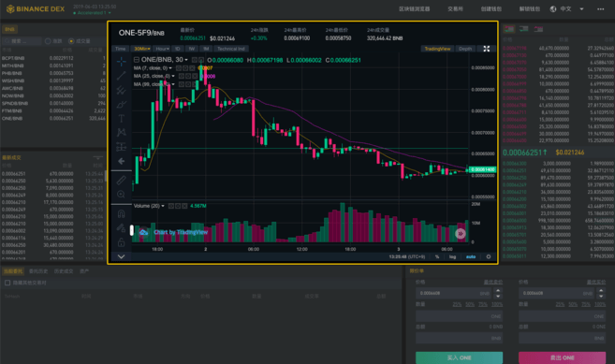Select the prediction and measurement tool

(121, 147)
